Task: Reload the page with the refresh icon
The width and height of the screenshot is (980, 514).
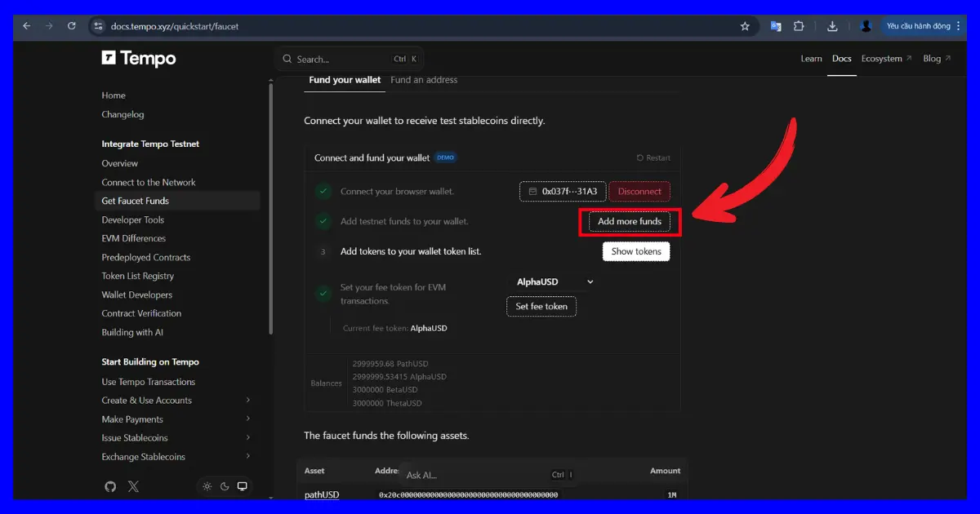Action: point(72,26)
